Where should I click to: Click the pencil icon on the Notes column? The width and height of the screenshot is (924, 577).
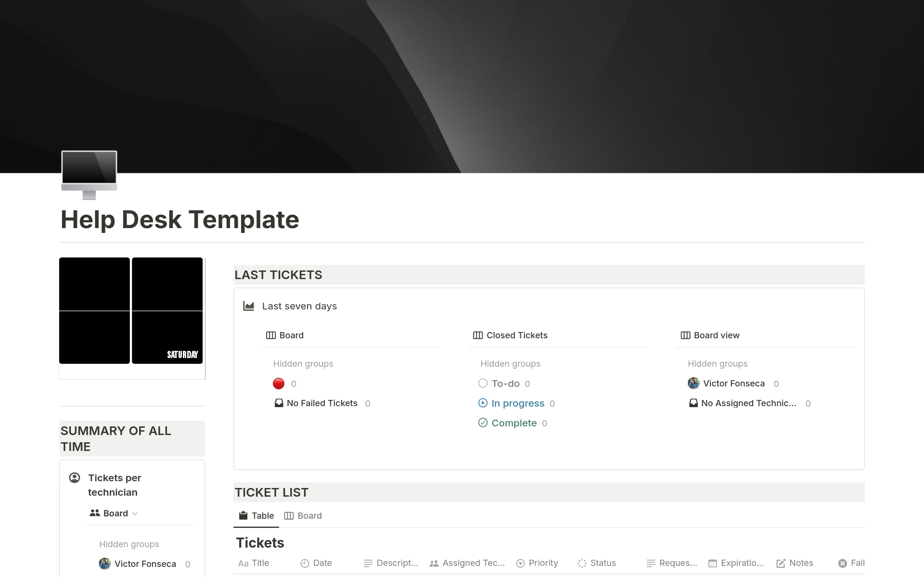[781, 563]
